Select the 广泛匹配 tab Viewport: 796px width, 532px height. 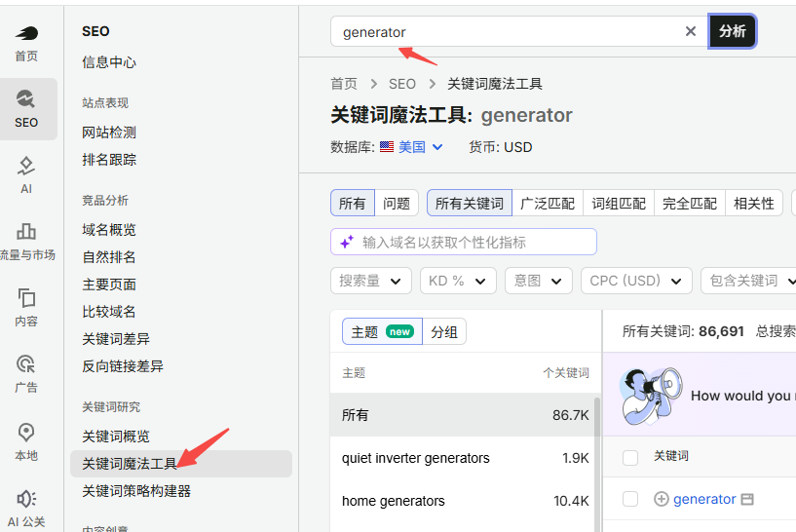click(548, 203)
